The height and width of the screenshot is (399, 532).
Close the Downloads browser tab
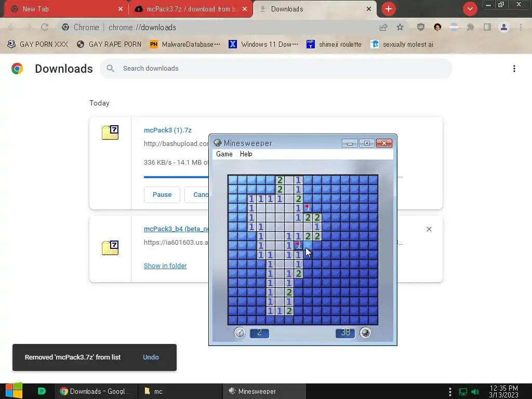[x=369, y=9]
